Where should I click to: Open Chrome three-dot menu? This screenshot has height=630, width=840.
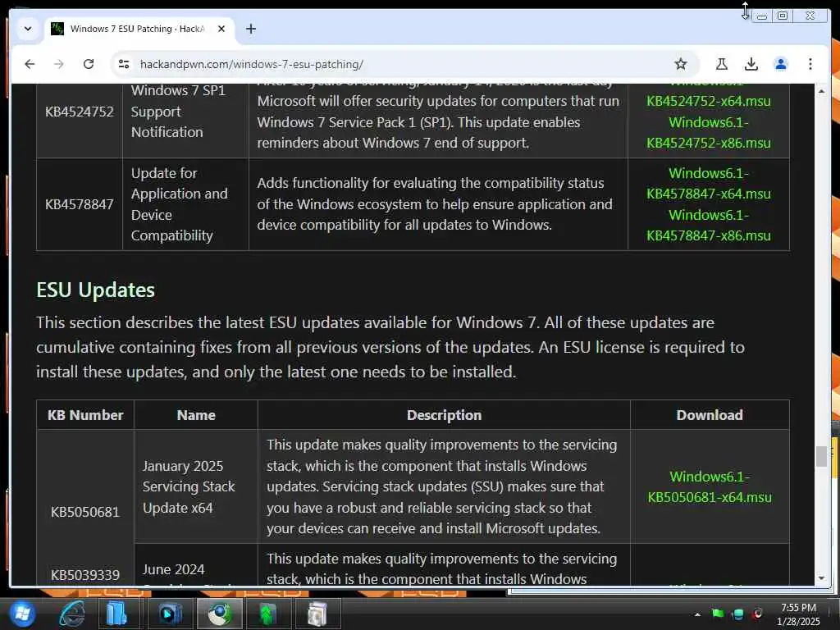pos(810,64)
